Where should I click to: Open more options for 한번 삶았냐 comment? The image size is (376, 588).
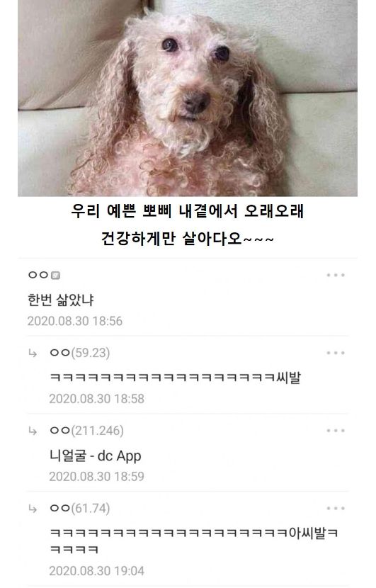click(x=335, y=276)
